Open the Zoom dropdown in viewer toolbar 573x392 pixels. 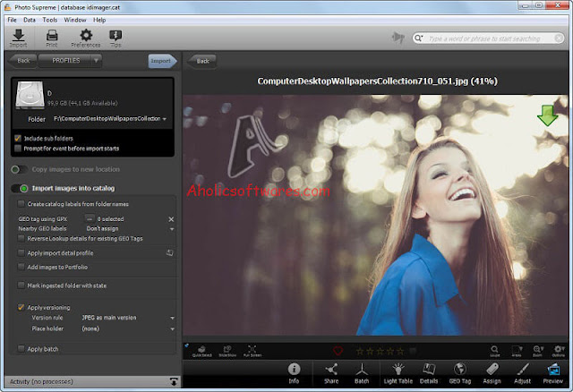pyautogui.click(x=538, y=351)
